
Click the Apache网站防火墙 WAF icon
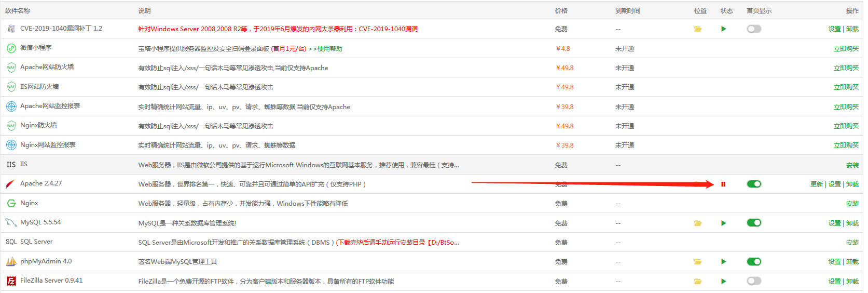[11, 68]
